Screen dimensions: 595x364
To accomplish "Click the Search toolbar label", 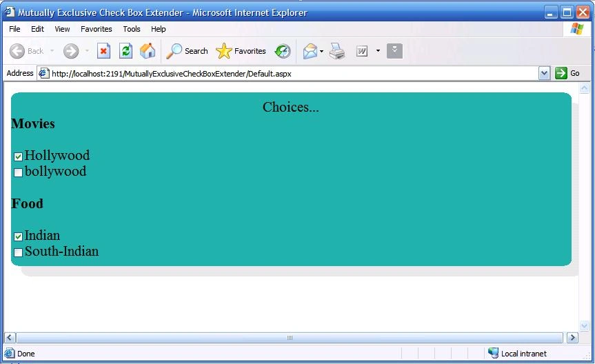I will coord(196,51).
